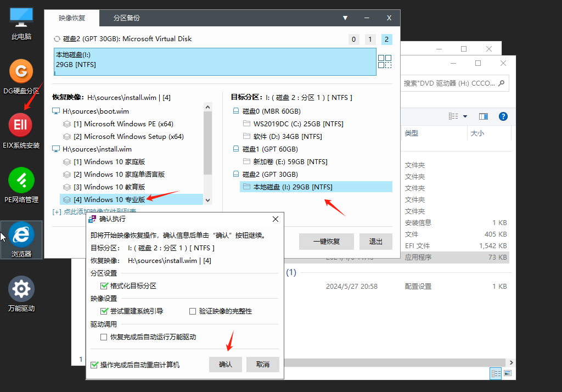Select the 安装信息 1 KB row
The image size is (562, 392).
[x=455, y=223]
